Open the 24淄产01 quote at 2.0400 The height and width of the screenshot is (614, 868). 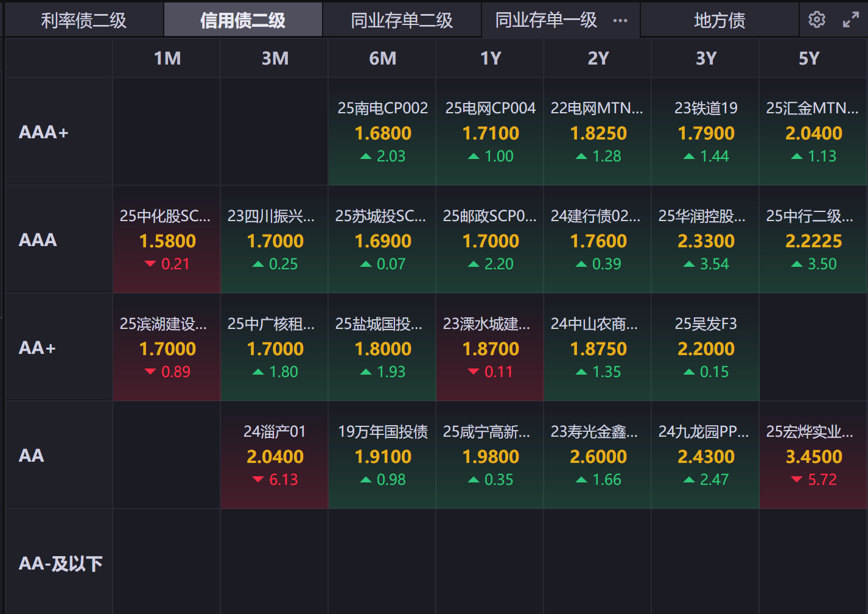point(275,456)
